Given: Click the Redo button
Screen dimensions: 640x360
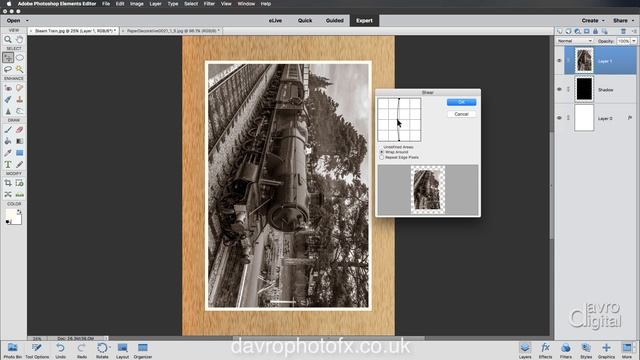Looking at the screenshot, I should [82, 350].
